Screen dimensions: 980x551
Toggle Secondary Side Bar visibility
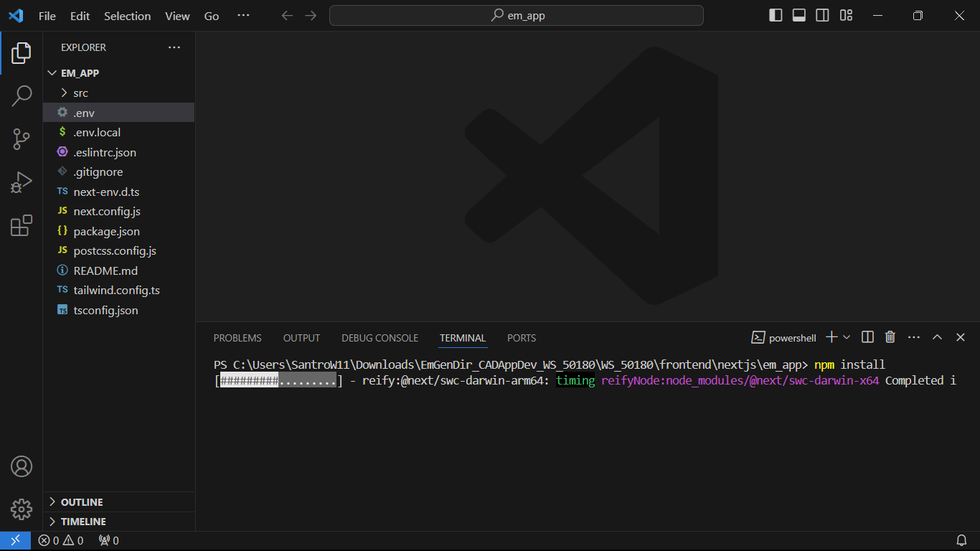[823, 16]
